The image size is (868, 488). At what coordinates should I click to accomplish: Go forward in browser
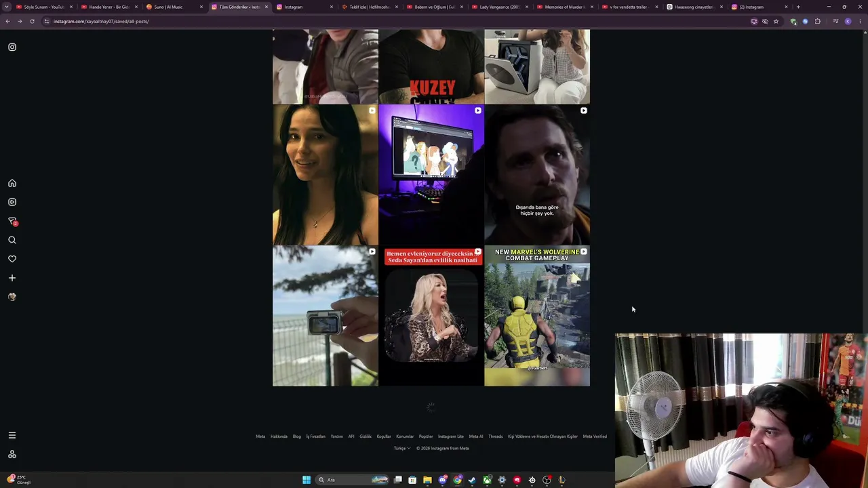[x=20, y=21]
